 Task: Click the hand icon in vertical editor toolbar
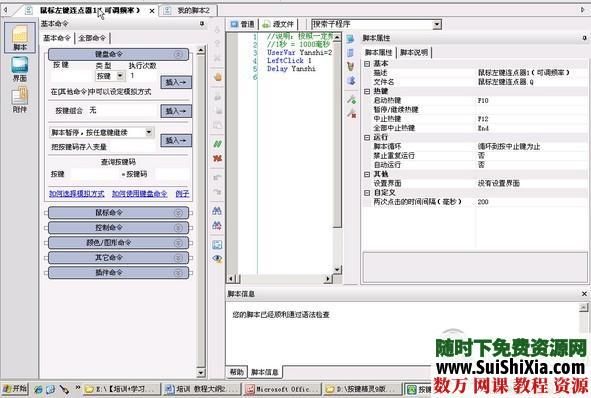pos(217,77)
